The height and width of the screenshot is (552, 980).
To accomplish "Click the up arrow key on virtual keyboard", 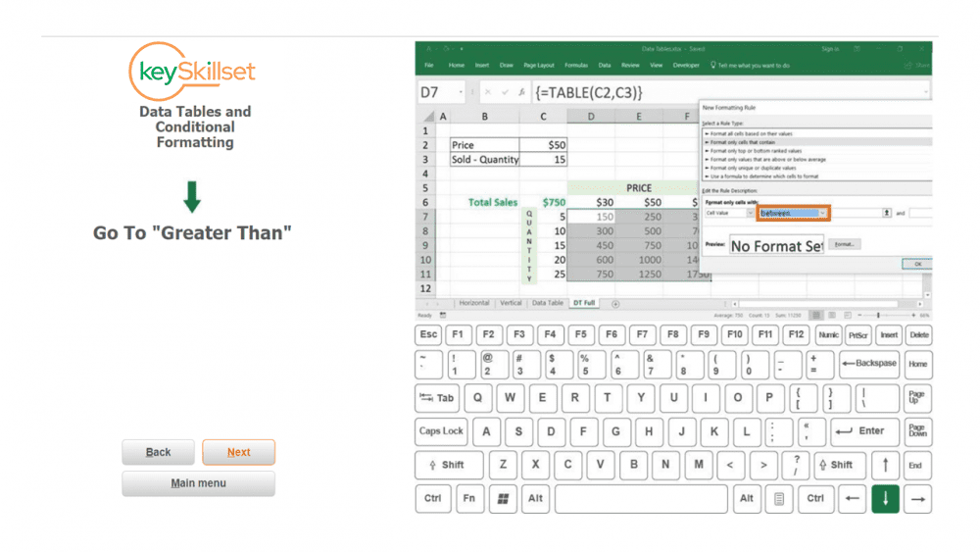I will point(886,465).
